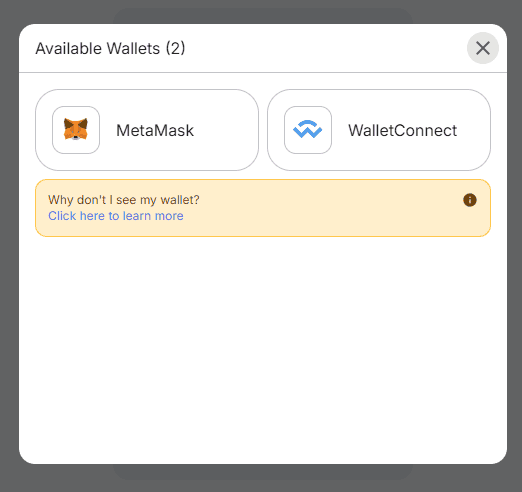Click the "Available Wallets (2)" heading

[110, 48]
